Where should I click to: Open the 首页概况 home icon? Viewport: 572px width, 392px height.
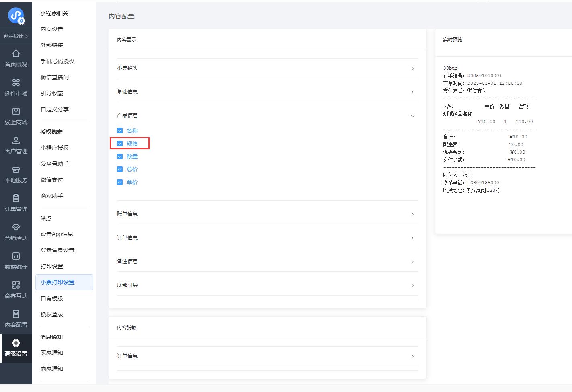pos(16,53)
